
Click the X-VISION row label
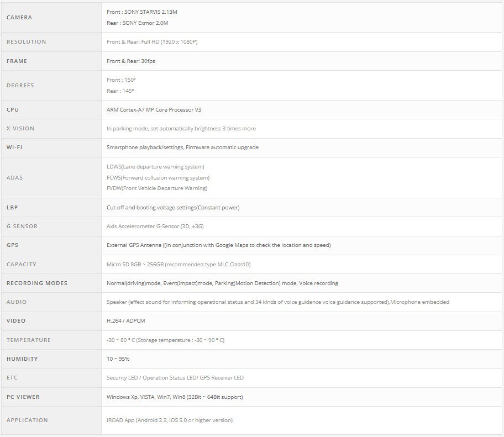tap(20, 128)
